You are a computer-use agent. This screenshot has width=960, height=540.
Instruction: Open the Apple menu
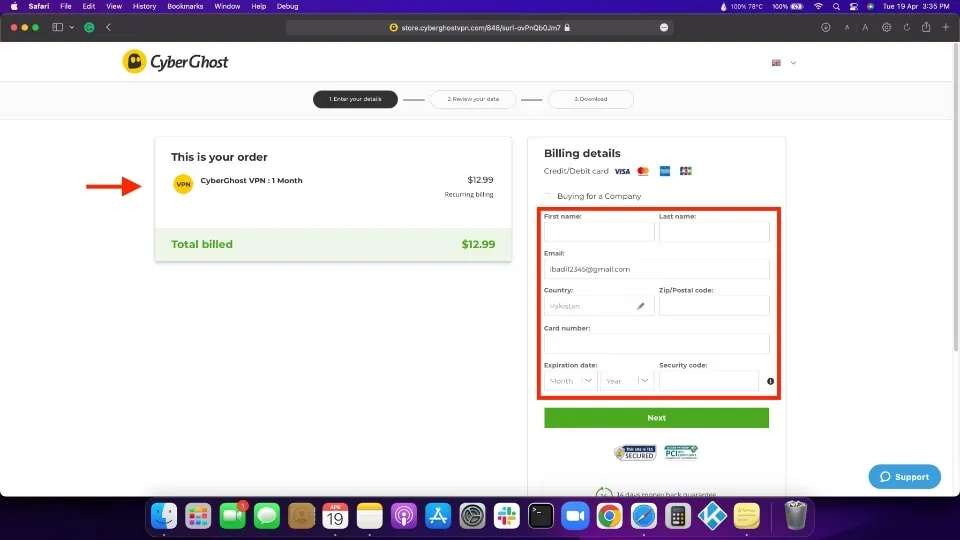(14, 6)
